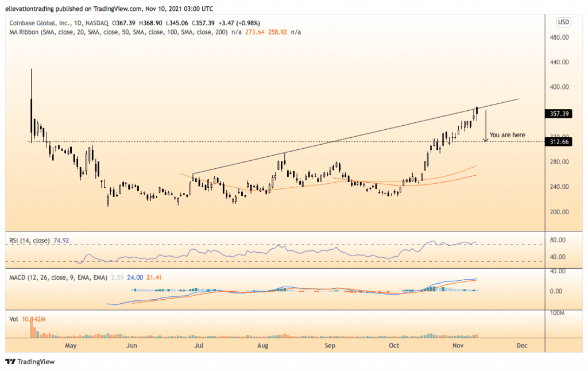Click the 'You are here' annotation text
Screen dimensions: 588x371
pyautogui.click(x=507, y=135)
